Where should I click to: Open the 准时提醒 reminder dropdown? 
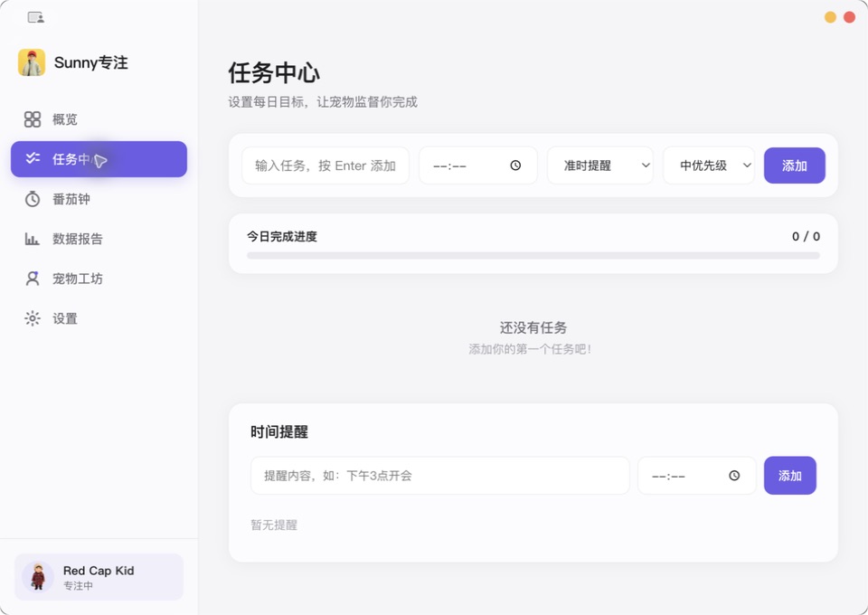point(600,165)
